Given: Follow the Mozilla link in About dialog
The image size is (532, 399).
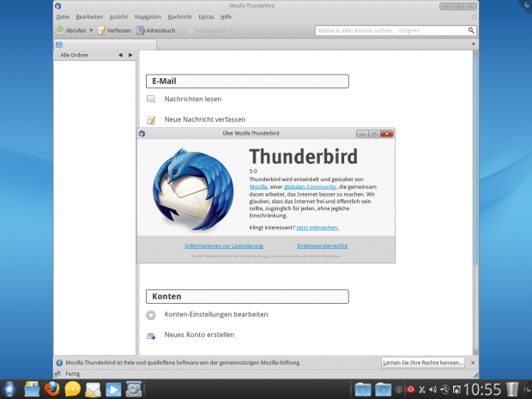Looking at the screenshot, I should coord(258,187).
